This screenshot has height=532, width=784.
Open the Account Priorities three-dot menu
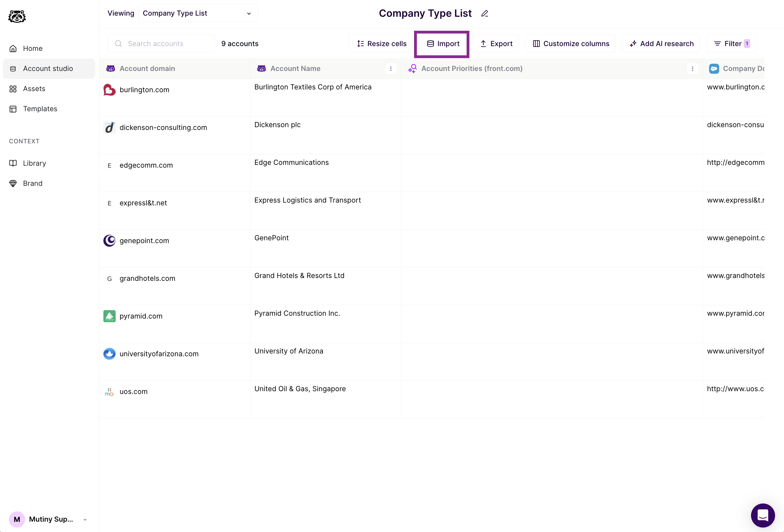[x=693, y=68]
